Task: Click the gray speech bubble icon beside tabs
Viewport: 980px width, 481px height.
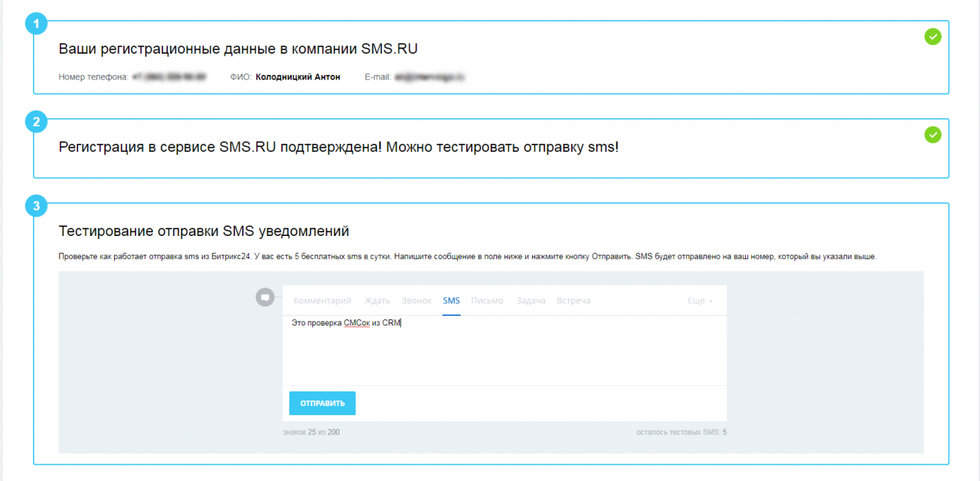Action: (265, 297)
